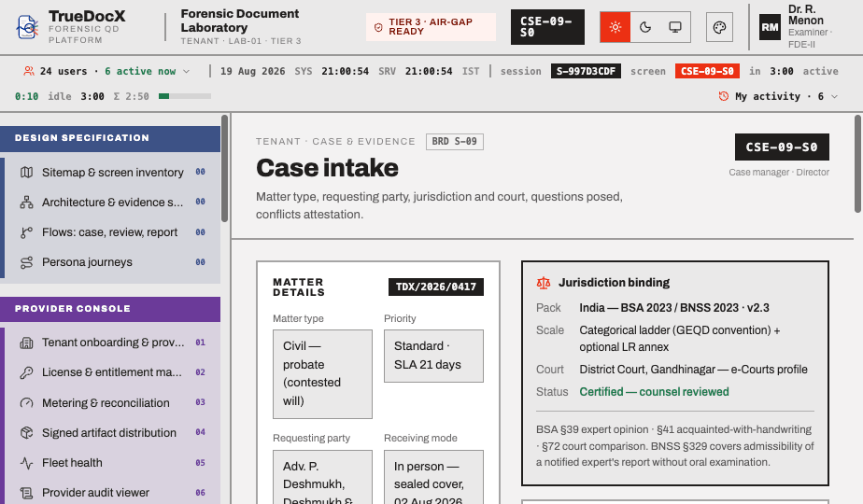Click the users icon beside 24 users

(x=29, y=71)
